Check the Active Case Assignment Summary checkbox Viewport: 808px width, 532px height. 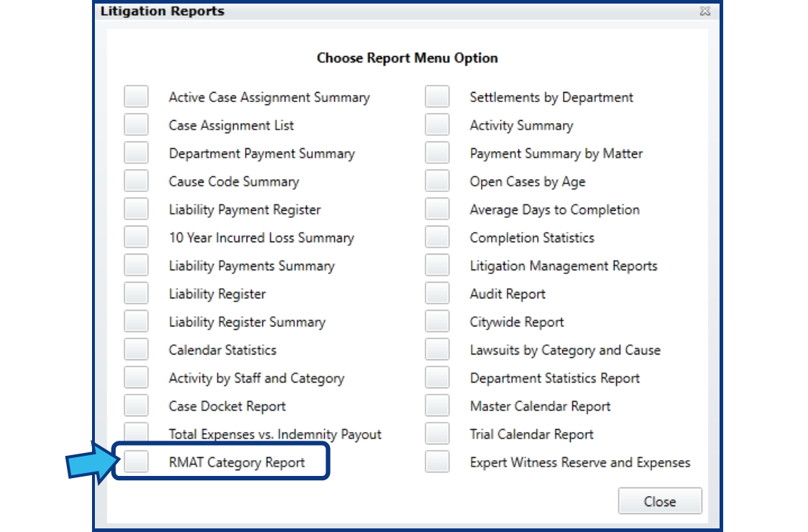pyautogui.click(x=136, y=96)
